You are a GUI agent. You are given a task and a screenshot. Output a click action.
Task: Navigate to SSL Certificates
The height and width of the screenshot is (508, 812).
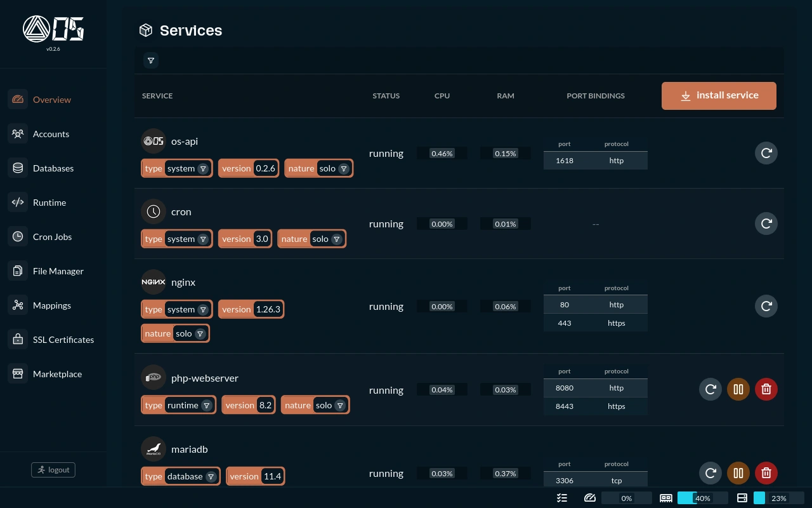[x=63, y=340]
